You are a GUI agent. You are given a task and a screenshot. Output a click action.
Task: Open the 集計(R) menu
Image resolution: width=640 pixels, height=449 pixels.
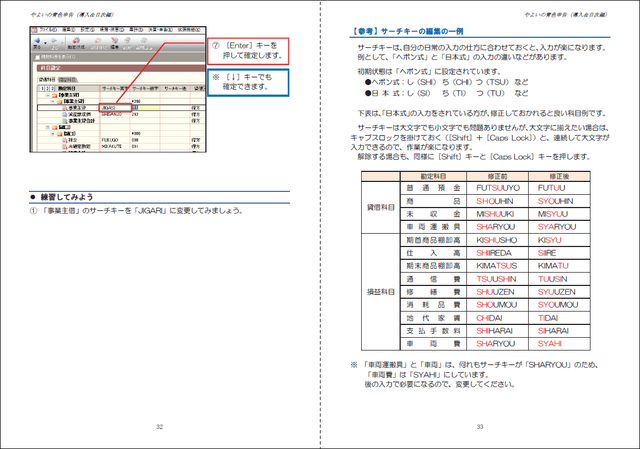coord(136,30)
